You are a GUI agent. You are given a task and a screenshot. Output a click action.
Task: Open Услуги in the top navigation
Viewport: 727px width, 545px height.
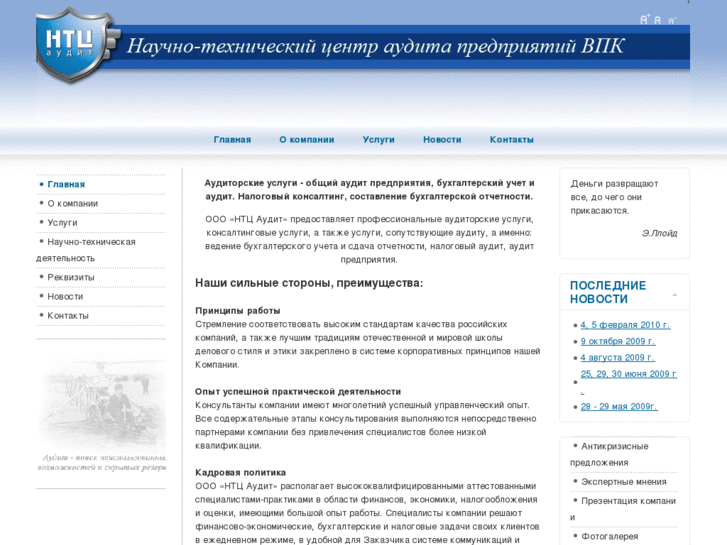378,140
